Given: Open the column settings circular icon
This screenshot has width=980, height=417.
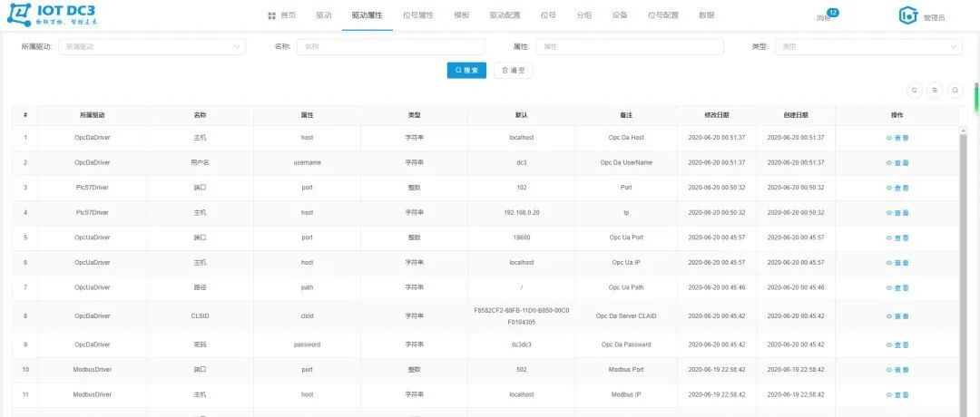Looking at the screenshot, I should point(935,91).
